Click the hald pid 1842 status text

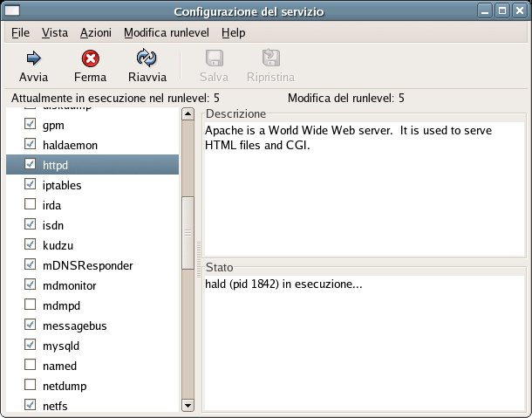pos(283,284)
